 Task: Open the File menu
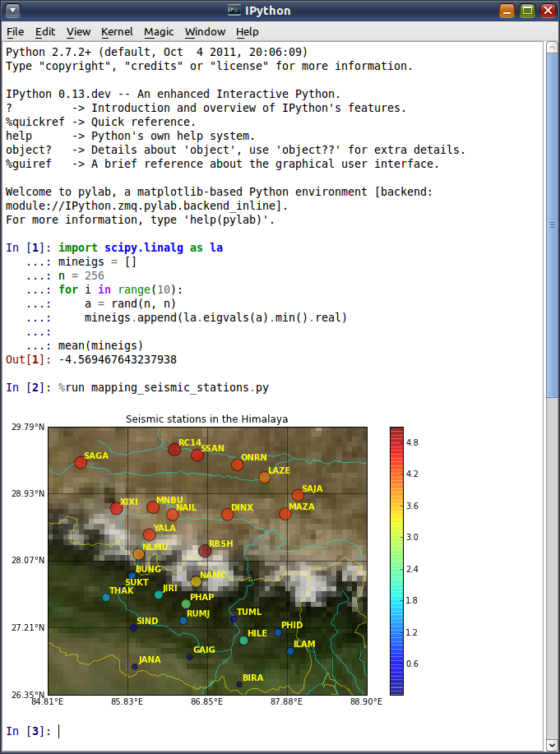(15, 32)
